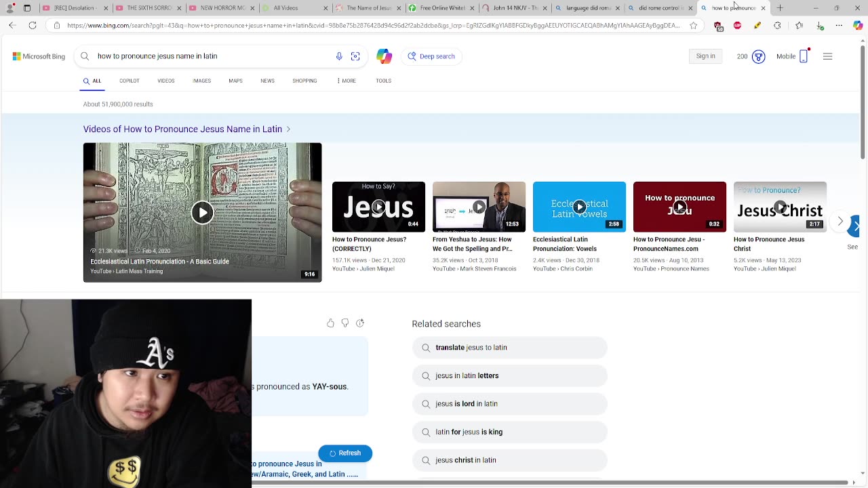
Task: Open 'Videos of How to Pronounce Jesus Name in Latin'
Action: coord(182,129)
